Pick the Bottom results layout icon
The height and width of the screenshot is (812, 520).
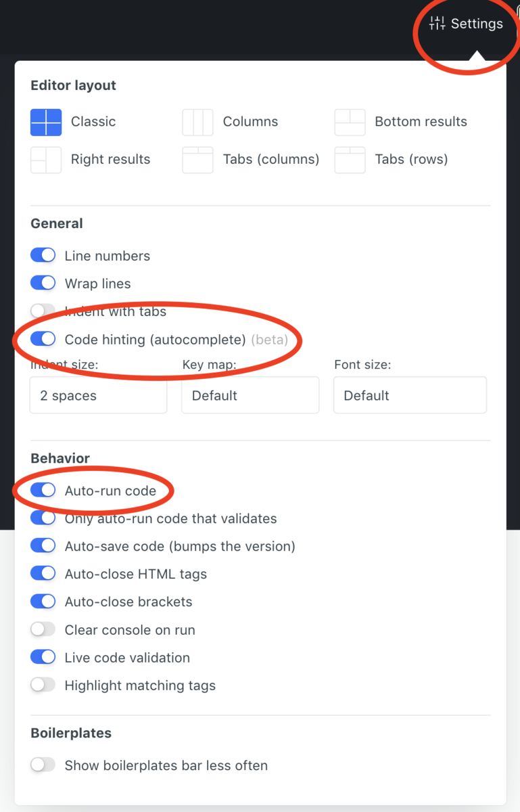coord(350,122)
